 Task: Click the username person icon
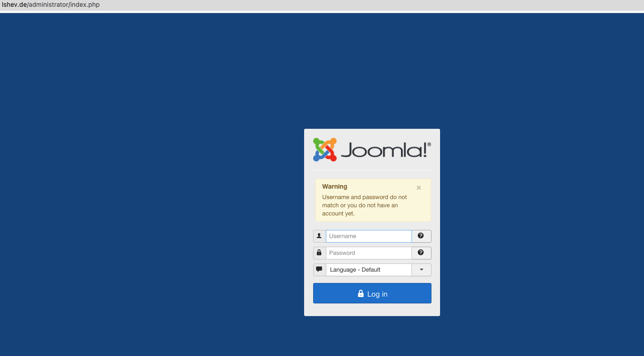319,236
